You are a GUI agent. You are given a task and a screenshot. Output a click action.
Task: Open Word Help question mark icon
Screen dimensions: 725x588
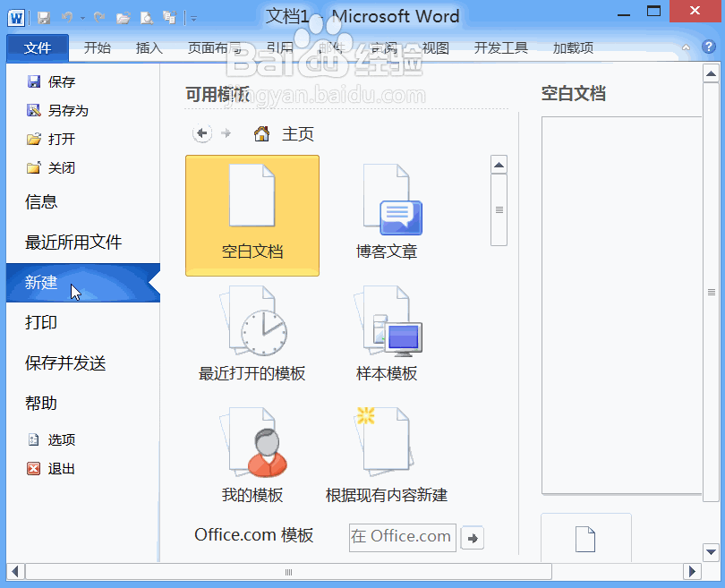(708, 47)
